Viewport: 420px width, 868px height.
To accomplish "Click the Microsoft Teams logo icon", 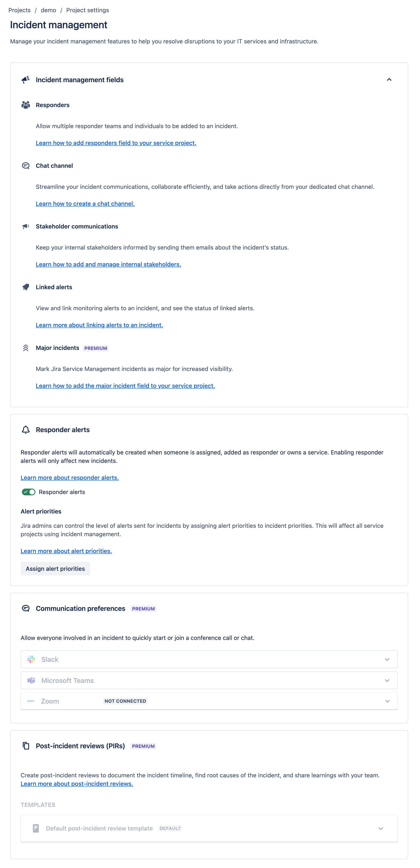I will (x=31, y=680).
